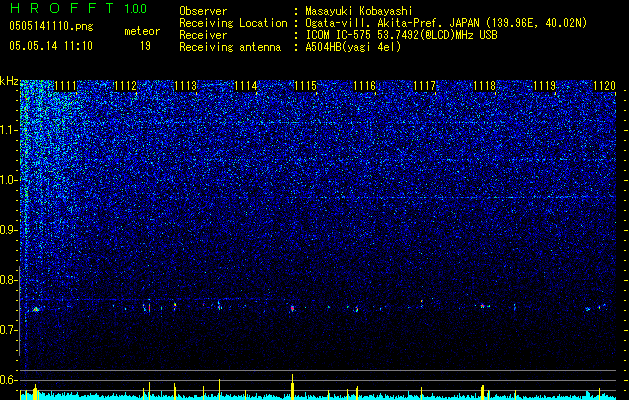
Task: Click the bright meteor echo under the 1118 marker
Action: [483, 306]
